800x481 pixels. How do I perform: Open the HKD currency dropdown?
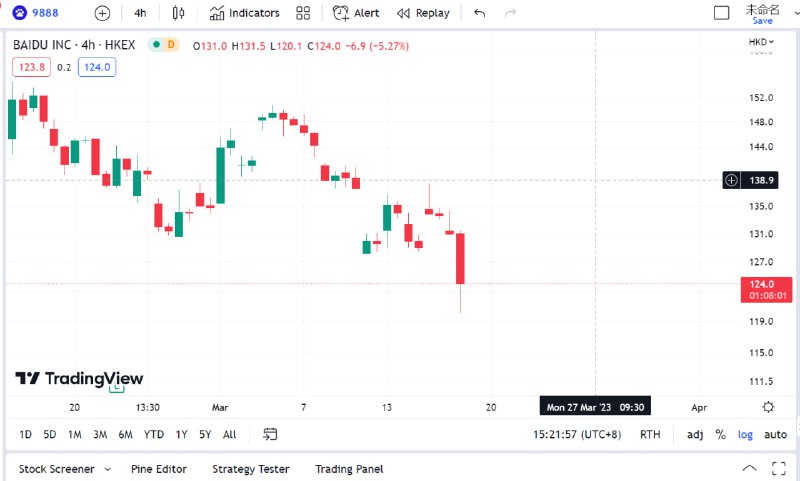pos(762,41)
